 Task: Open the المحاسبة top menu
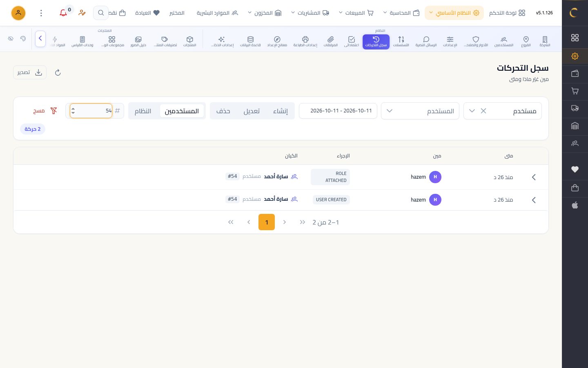tap(401, 13)
